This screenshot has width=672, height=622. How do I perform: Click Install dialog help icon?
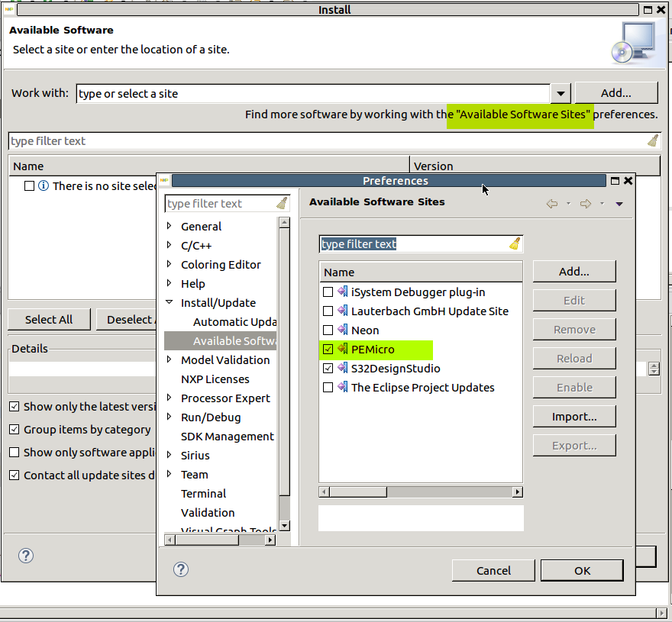[x=26, y=556]
